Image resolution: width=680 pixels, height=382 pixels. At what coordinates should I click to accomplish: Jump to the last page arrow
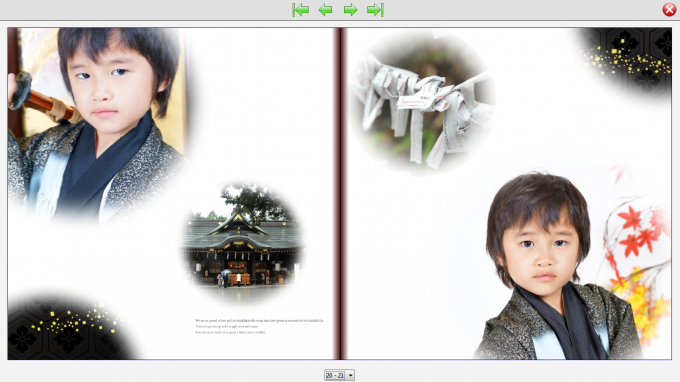pyautogui.click(x=375, y=10)
